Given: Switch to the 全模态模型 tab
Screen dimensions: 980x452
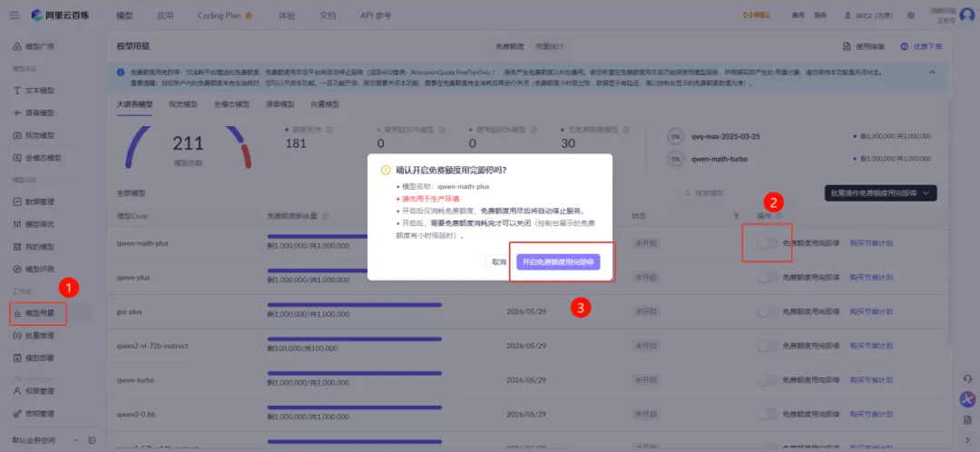Looking at the screenshot, I should [231, 104].
